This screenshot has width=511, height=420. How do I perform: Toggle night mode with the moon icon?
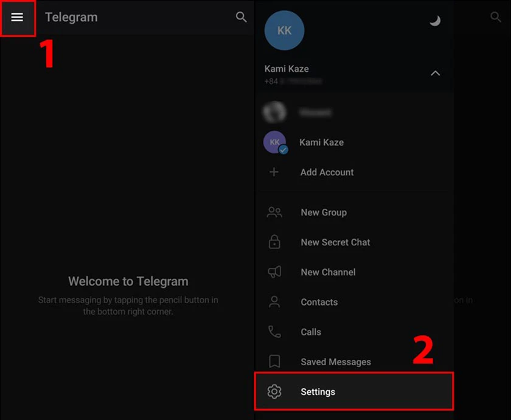point(434,21)
